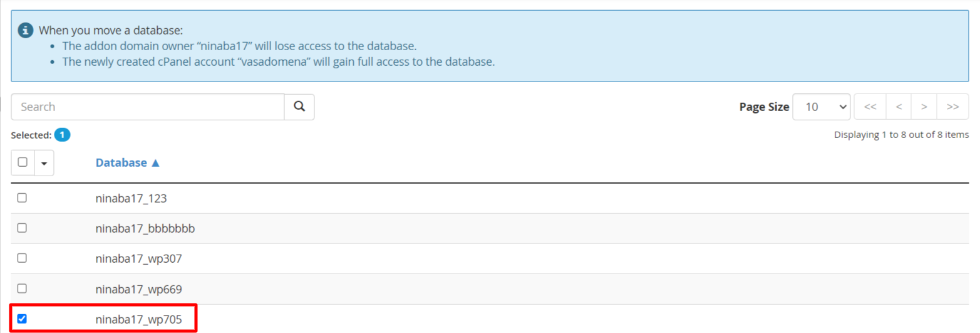
Task: Toggle the select-all header checkbox
Action: pyautogui.click(x=23, y=162)
